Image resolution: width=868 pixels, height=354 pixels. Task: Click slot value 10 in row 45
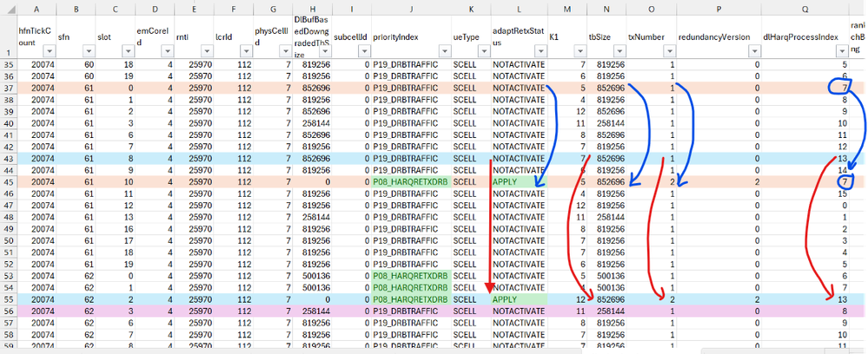pos(116,180)
